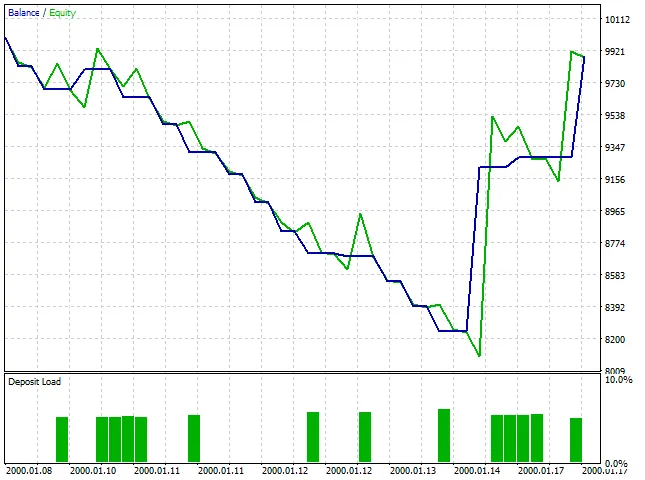Click the blue Balance legend label

click(24, 13)
